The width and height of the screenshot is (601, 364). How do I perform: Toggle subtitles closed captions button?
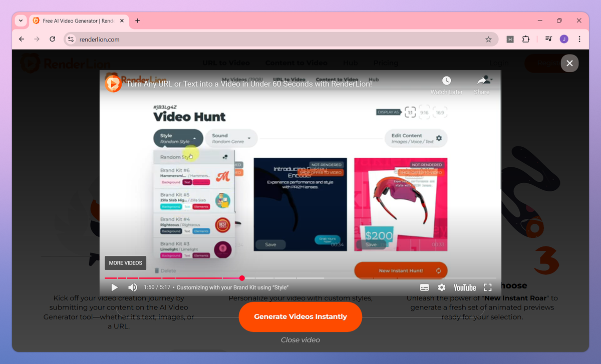[x=424, y=287]
